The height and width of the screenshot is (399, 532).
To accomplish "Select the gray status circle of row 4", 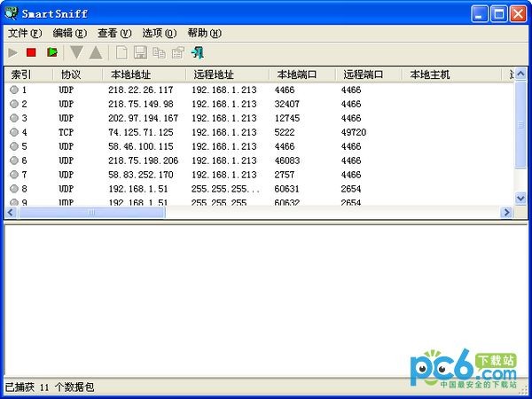I will [x=14, y=132].
